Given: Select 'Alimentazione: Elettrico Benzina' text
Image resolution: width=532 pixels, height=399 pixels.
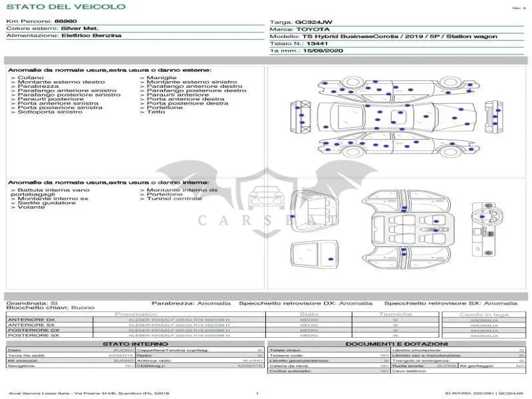Looking at the screenshot, I should tap(64, 35).
